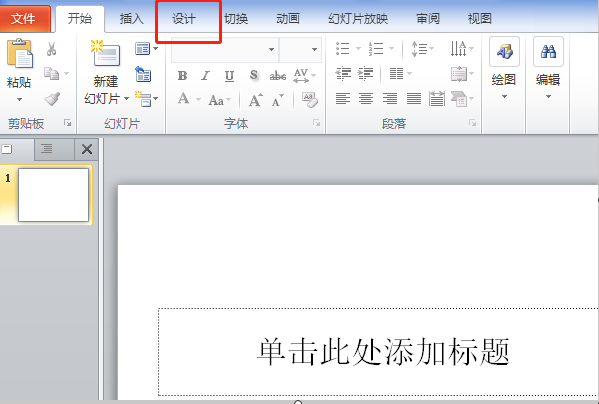Image resolution: width=599 pixels, height=404 pixels.
Task: Open the Line Spacing menu
Action: 422,49
